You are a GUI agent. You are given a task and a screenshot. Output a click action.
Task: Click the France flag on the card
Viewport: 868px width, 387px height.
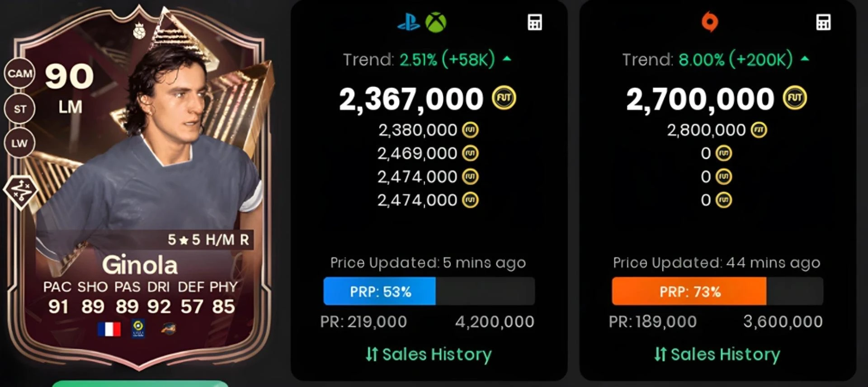(x=109, y=329)
